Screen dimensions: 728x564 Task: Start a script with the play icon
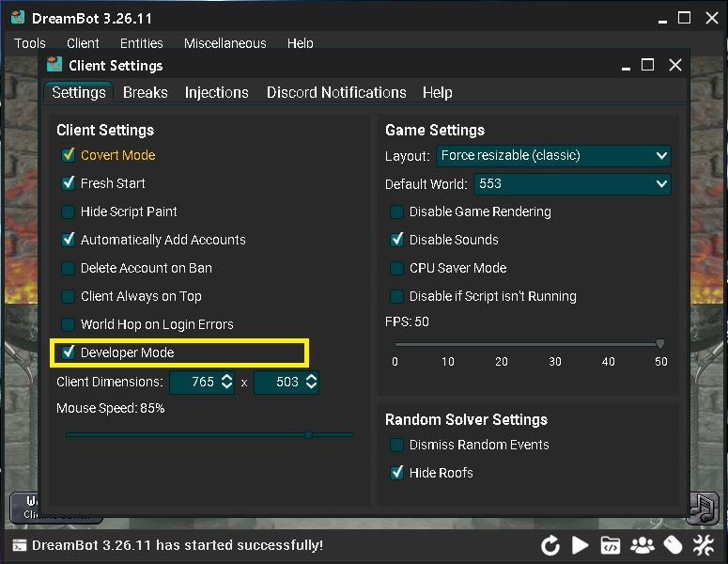(580, 545)
